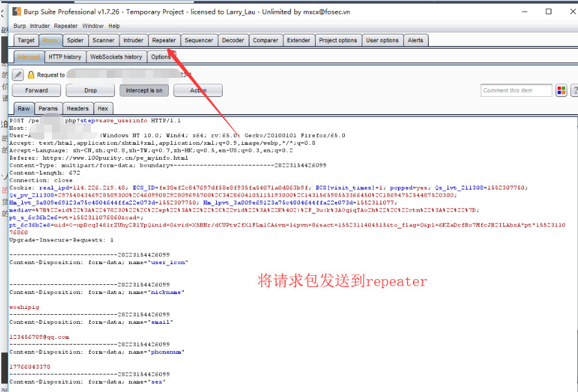The image size is (578, 392).
Task: Open the WebSockets history sub-tab
Action: pyautogui.click(x=116, y=56)
